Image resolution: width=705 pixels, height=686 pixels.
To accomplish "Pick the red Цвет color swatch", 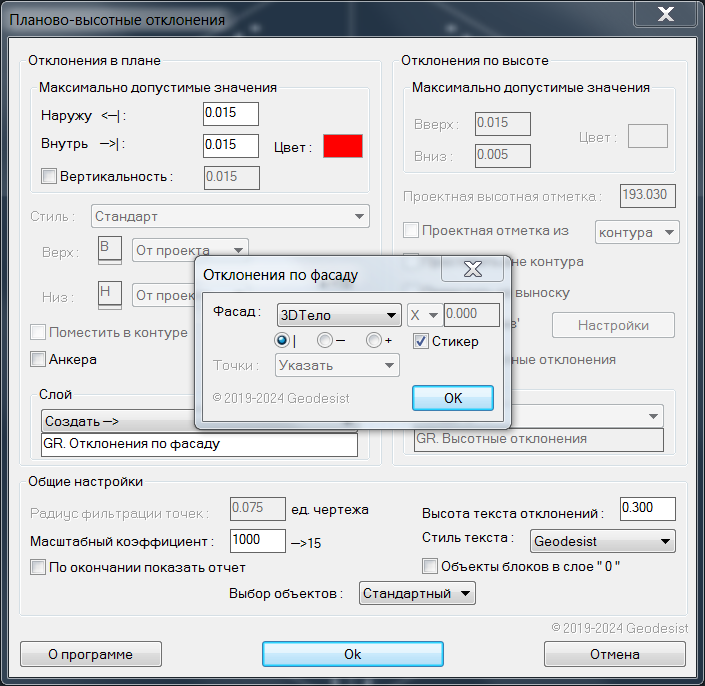I will 342,146.
